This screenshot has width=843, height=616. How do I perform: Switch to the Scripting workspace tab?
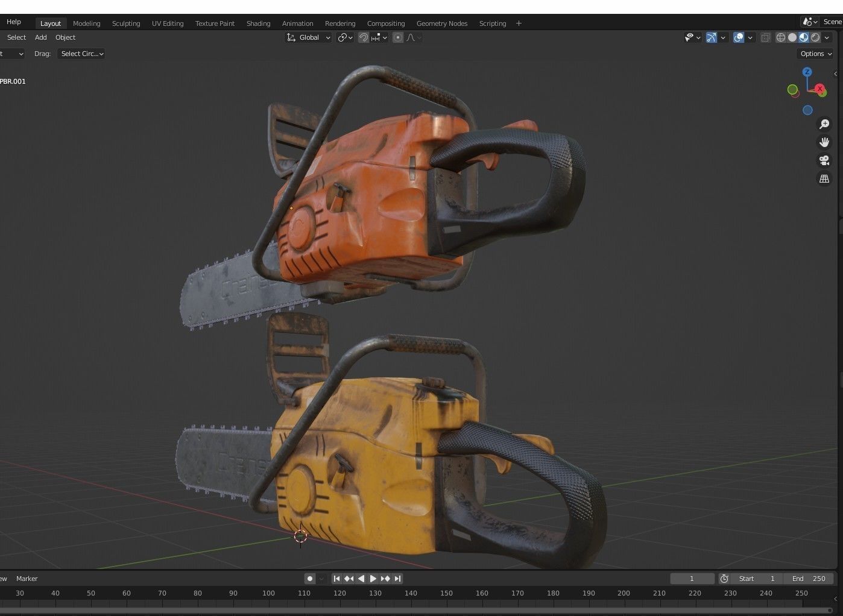pyautogui.click(x=493, y=24)
